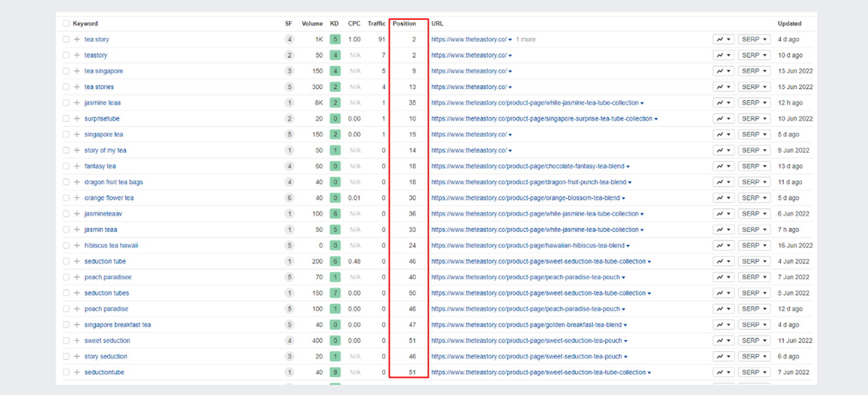Add 'teastory' keyword with plus icon
The width and height of the screenshot is (868, 395).
[77, 55]
